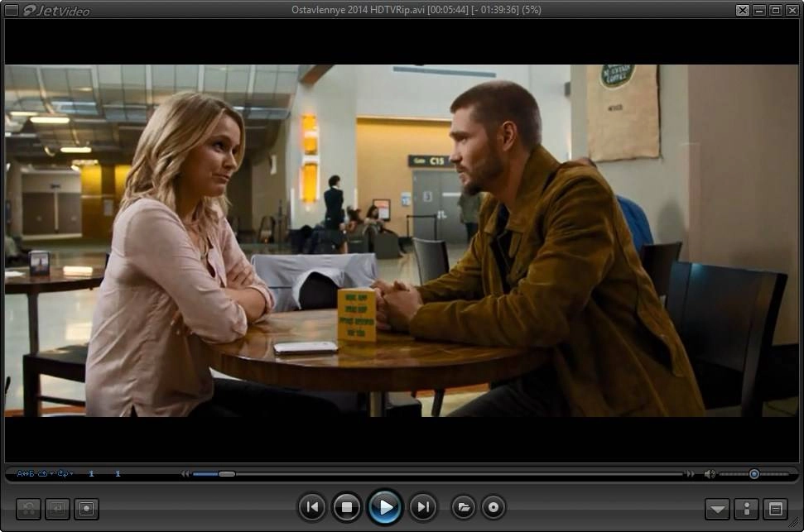The width and height of the screenshot is (804, 532).
Task: Click the volume slider knob
Action: pyautogui.click(x=753, y=474)
